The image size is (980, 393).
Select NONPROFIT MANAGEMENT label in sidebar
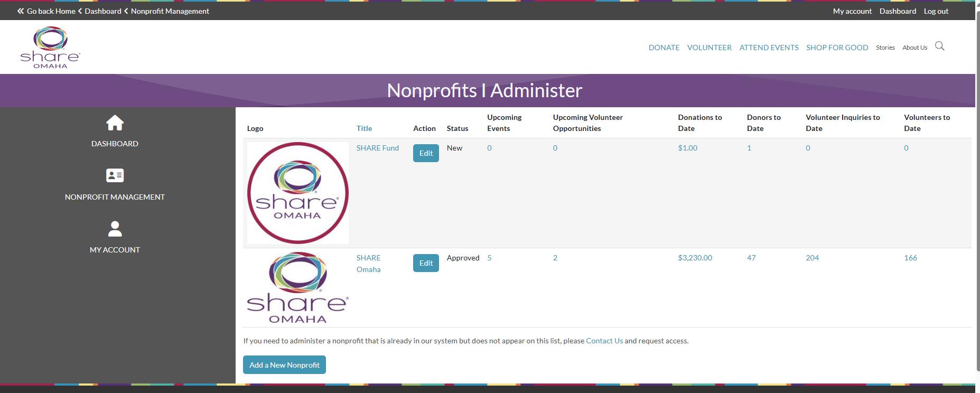click(x=115, y=197)
